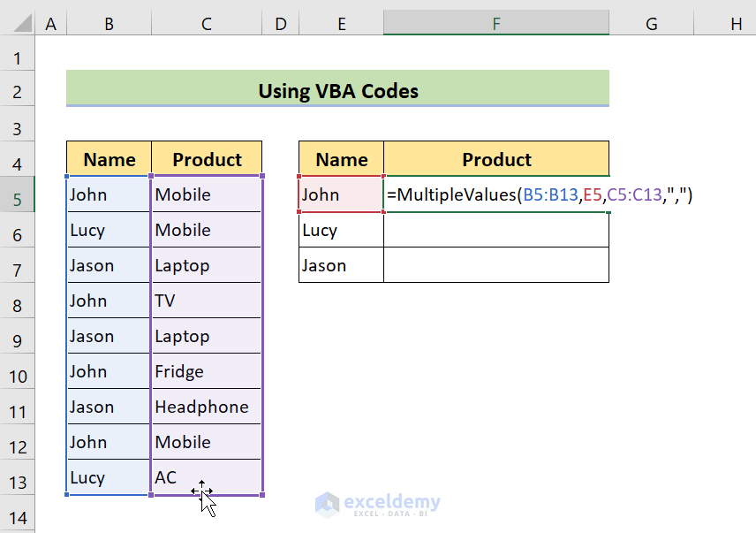756x533 pixels.
Task: Select the 'Using VBA Codes' title cell
Action: (x=337, y=90)
